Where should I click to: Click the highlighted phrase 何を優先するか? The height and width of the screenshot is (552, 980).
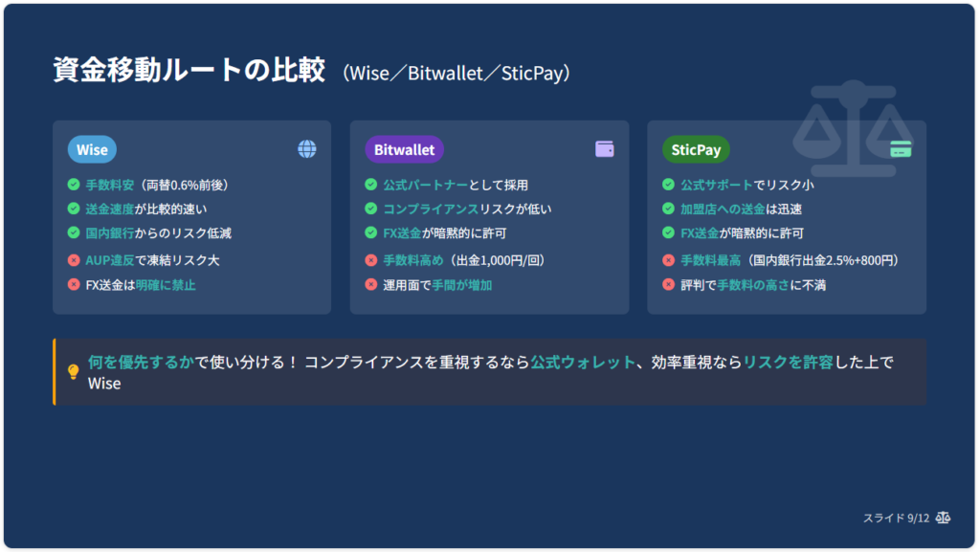point(142,363)
